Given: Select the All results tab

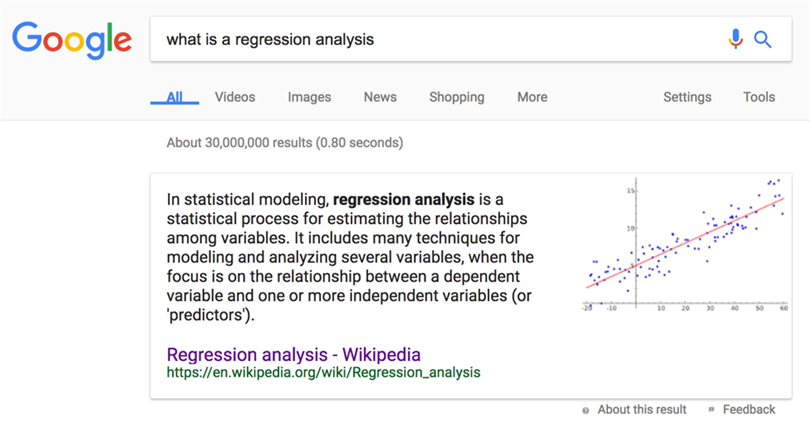Looking at the screenshot, I should tap(175, 97).
